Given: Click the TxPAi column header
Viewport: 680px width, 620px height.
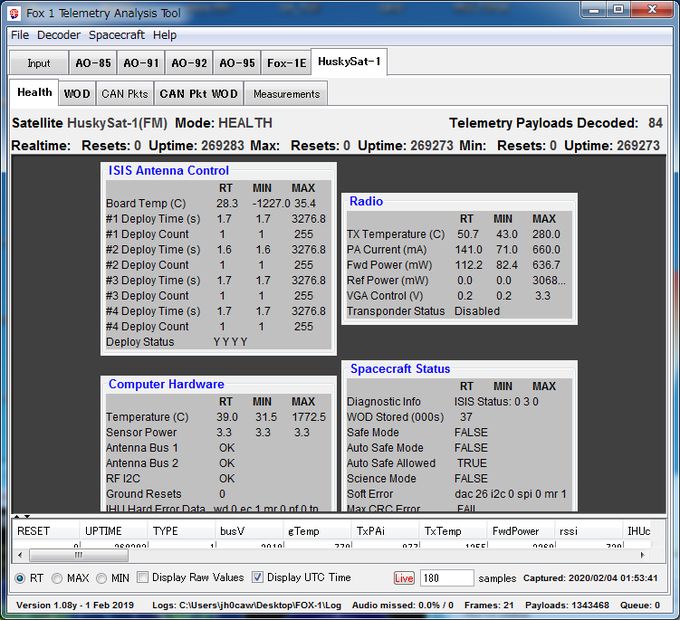Looking at the screenshot, I should point(385,531).
